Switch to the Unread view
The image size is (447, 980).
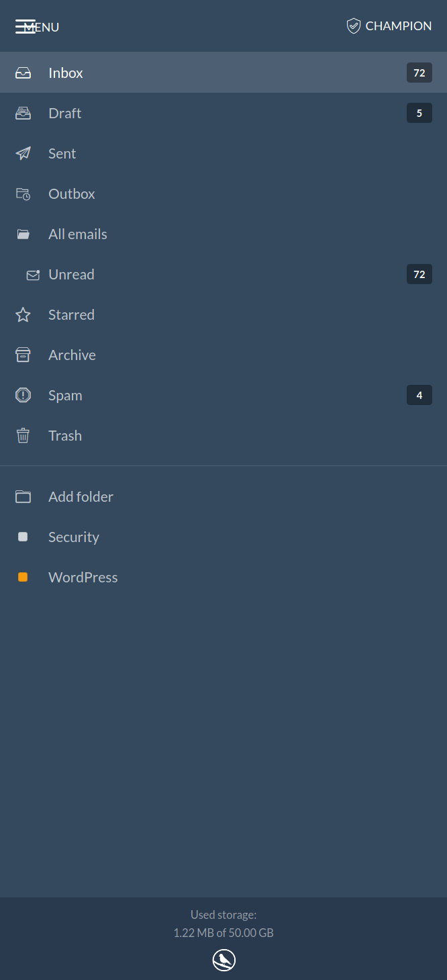[x=71, y=274]
